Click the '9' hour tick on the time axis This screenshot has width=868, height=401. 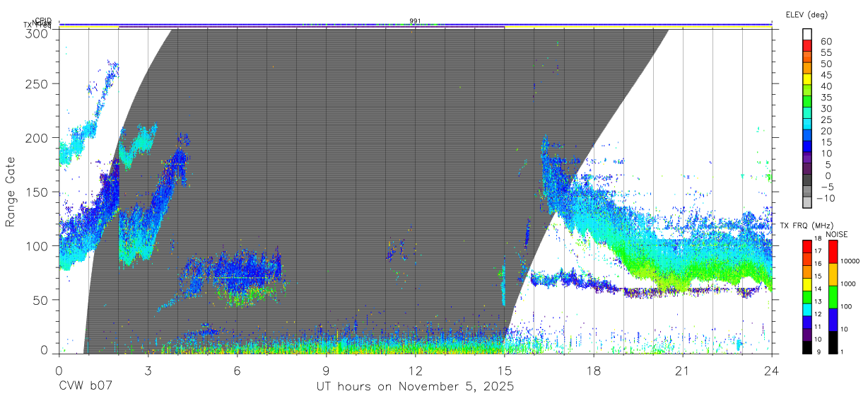tap(326, 370)
